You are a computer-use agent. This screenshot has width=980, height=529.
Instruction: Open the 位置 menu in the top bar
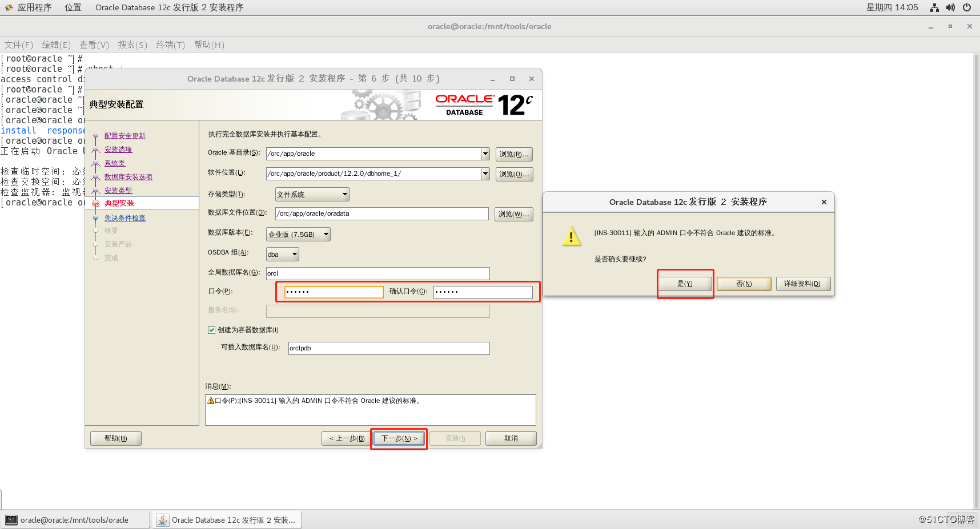point(73,7)
